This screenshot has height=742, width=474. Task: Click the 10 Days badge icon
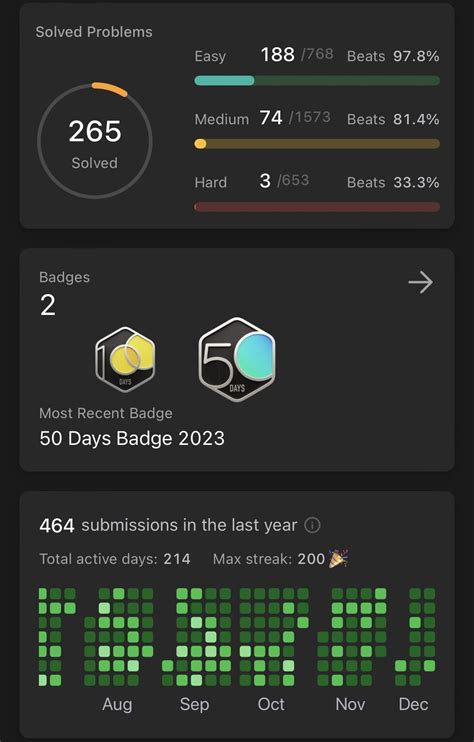click(x=125, y=359)
